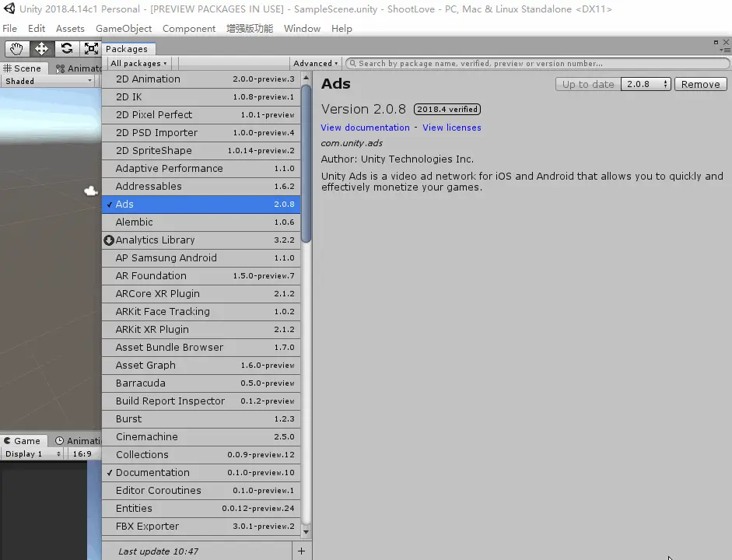Open the Assets menu
The width and height of the screenshot is (732, 560).
70,29
